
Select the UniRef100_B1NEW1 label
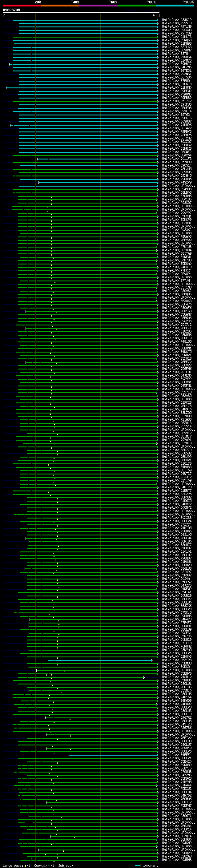tap(177, 257)
